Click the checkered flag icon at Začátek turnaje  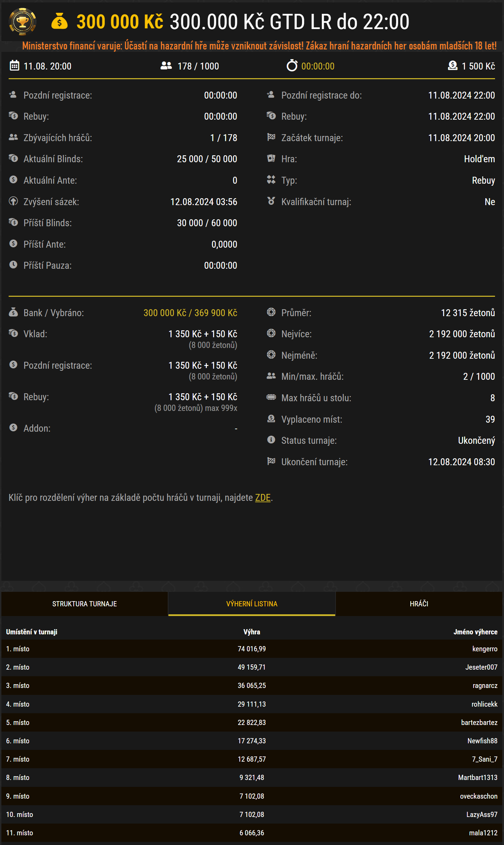point(271,137)
